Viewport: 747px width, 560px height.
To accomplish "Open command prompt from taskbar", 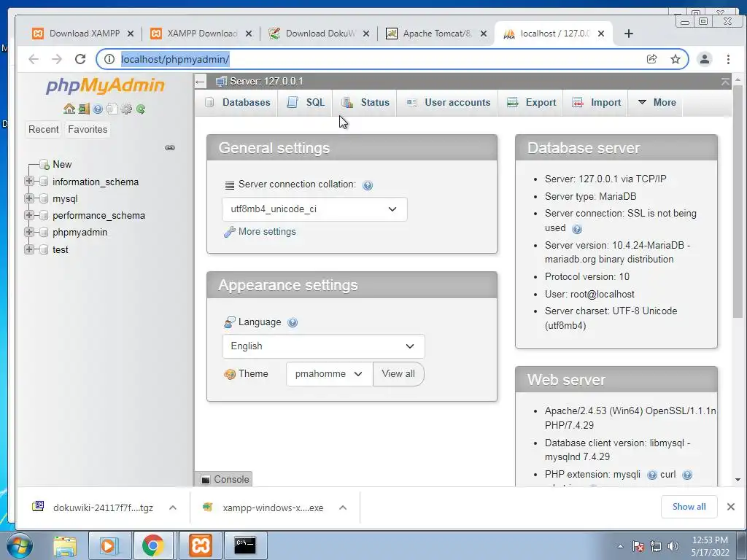I will click(x=245, y=545).
